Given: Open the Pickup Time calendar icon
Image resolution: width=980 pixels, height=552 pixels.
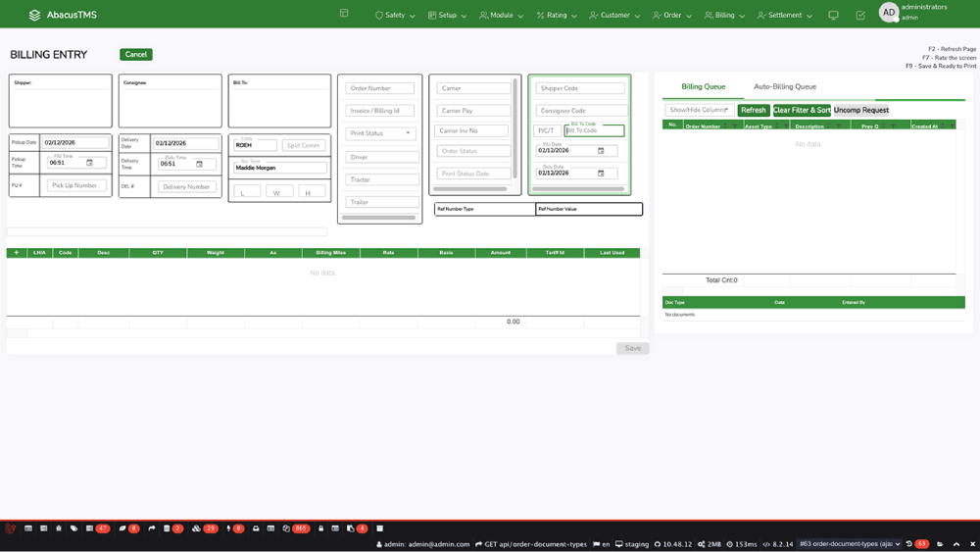Looking at the screenshot, I should tap(90, 163).
